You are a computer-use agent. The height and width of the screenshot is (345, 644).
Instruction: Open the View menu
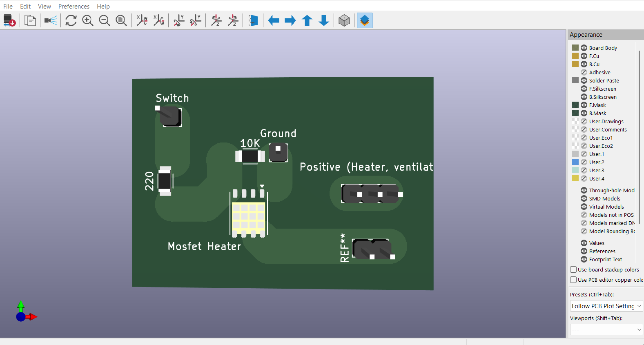click(x=45, y=6)
